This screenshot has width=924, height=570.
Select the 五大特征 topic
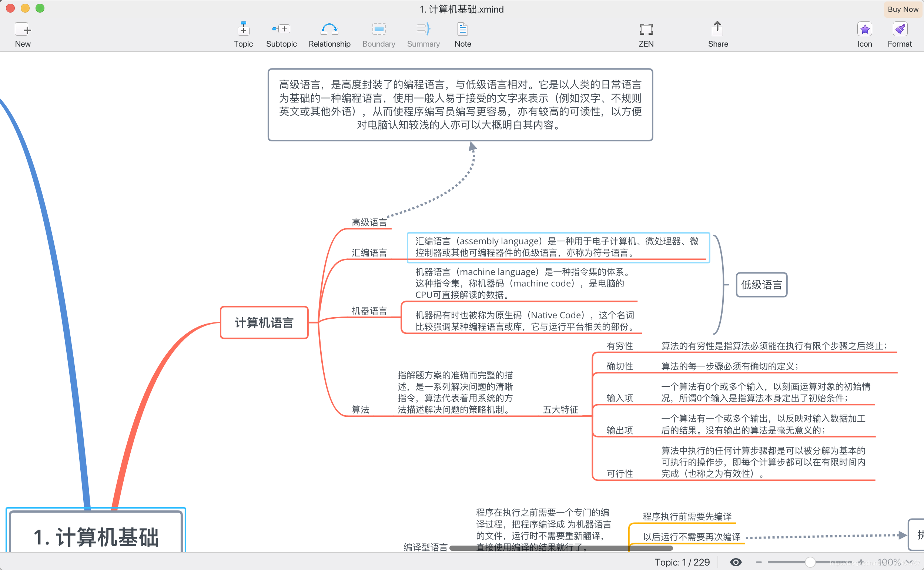click(x=560, y=409)
